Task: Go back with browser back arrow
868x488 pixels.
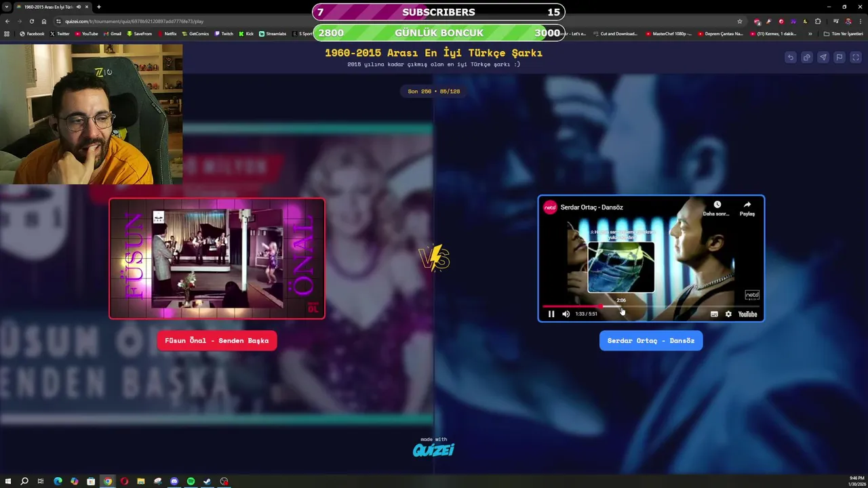Action: pos(7,21)
